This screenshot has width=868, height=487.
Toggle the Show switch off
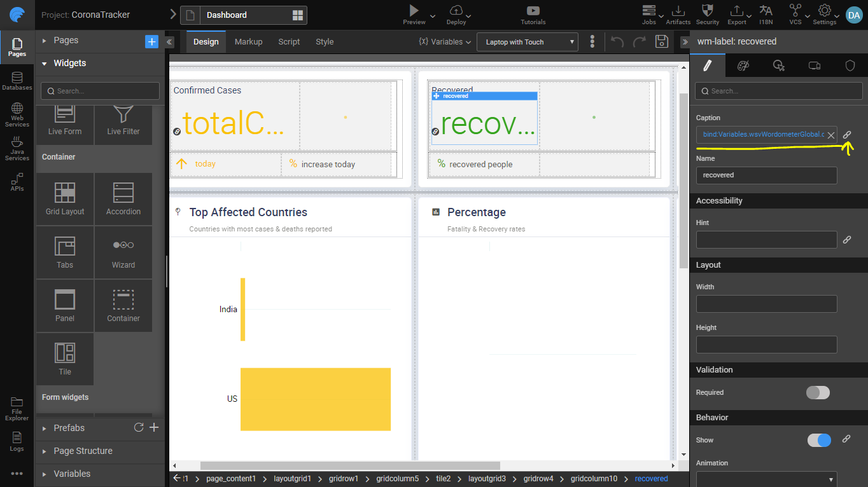pos(818,440)
